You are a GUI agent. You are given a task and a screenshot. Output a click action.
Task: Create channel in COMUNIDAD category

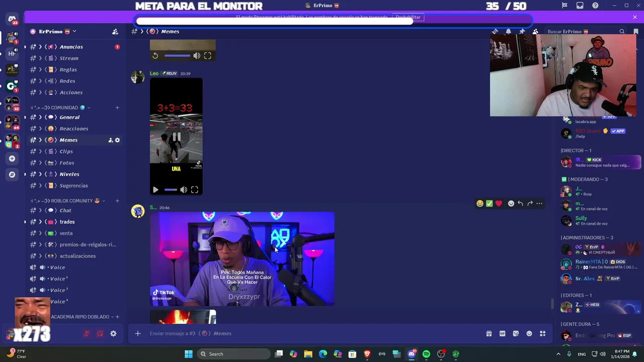point(117,108)
